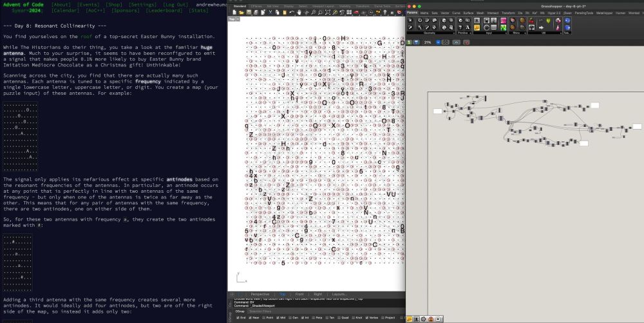
Task: Click the green image sampler icon in Grasshopper Input
Action: pos(504,28)
